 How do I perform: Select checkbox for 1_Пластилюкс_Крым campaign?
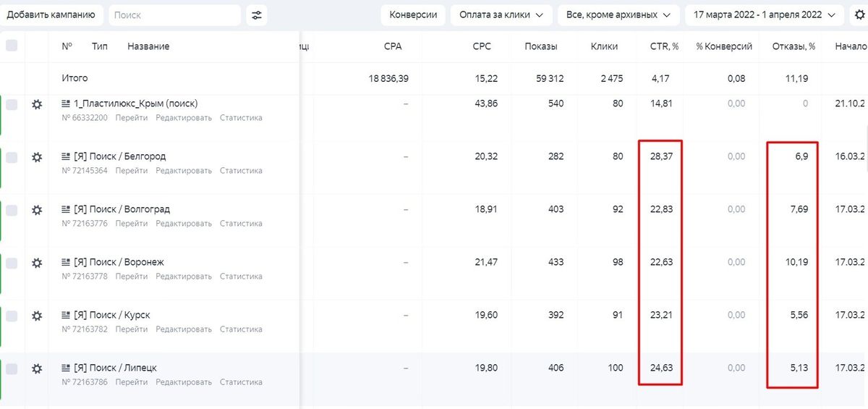[12, 104]
